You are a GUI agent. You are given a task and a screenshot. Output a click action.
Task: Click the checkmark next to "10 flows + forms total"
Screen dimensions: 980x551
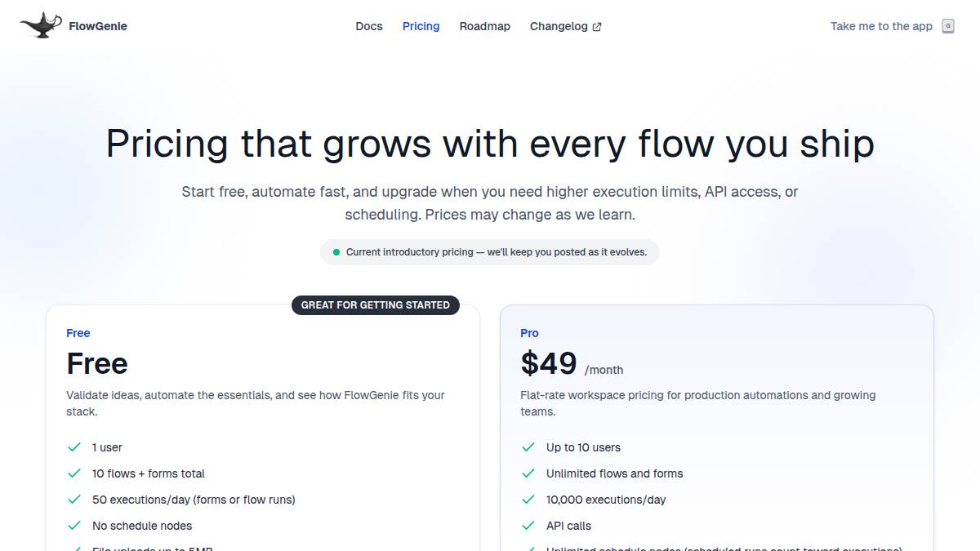tap(74, 473)
